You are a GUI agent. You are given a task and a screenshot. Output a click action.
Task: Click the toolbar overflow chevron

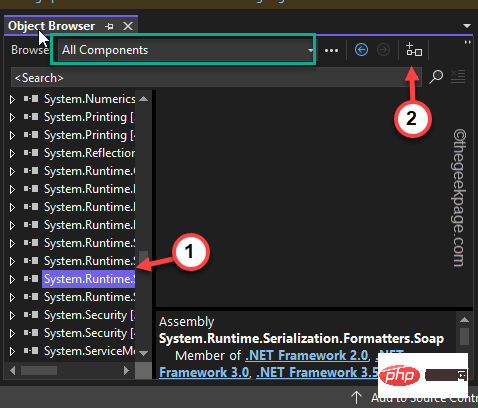tap(468, 42)
